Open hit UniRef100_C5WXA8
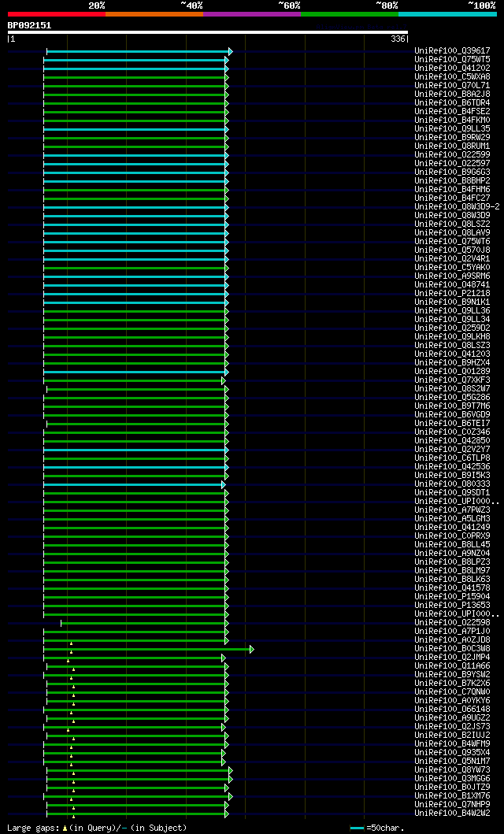504x834 pixels. (452, 77)
